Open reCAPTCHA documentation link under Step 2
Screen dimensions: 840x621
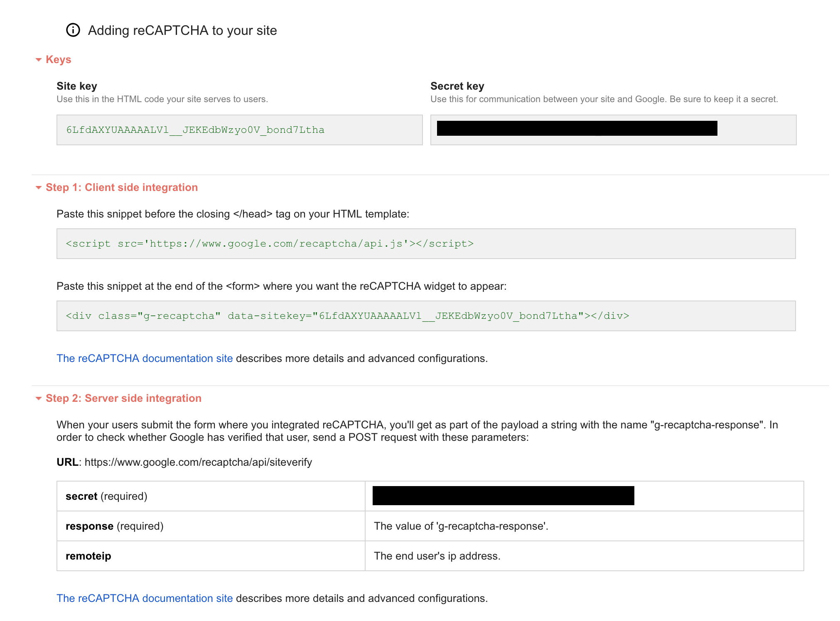[x=145, y=599]
